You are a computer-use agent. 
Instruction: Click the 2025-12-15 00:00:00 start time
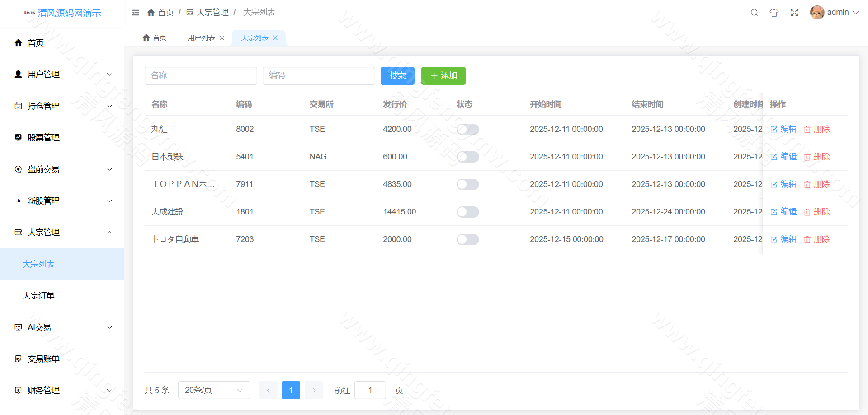pyautogui.click(x=566, y=240)
